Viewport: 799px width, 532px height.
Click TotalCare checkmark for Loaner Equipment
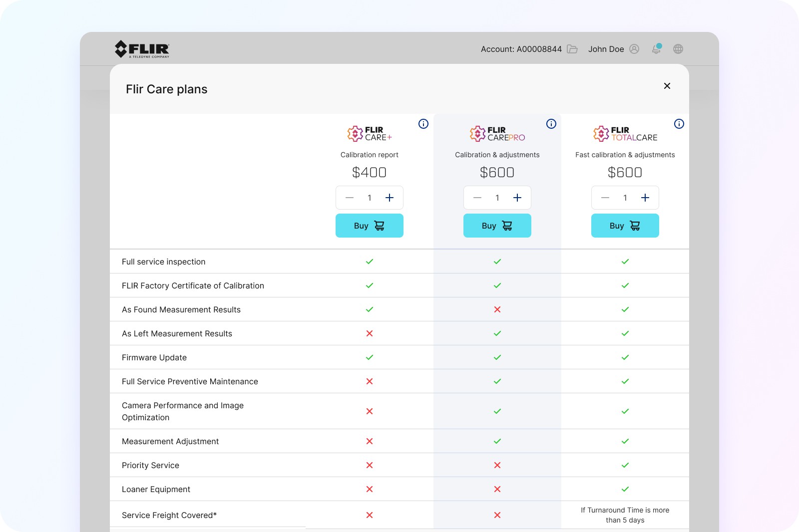coord(625,489)
